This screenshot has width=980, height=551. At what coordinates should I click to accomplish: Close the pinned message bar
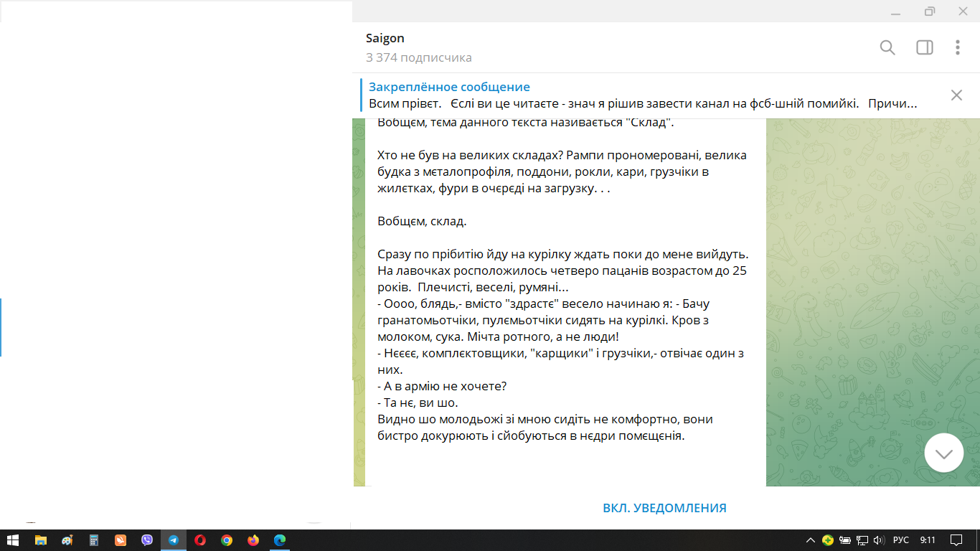click(x=956, y=95)
